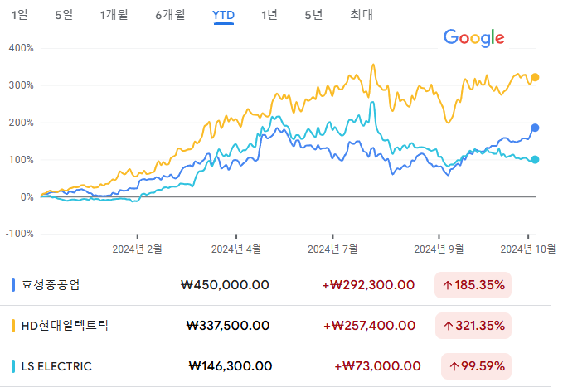
Task: Click the 2024년 10월 axis label
Action: pos(528,249)
